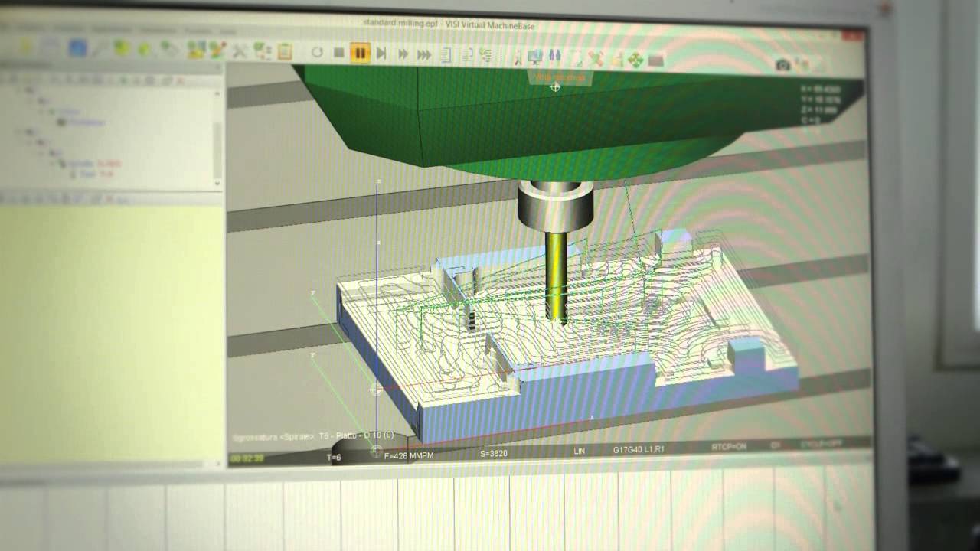
Task: Click the down arrow of the tree panel scrollbar
Action: tap(217, 183)
